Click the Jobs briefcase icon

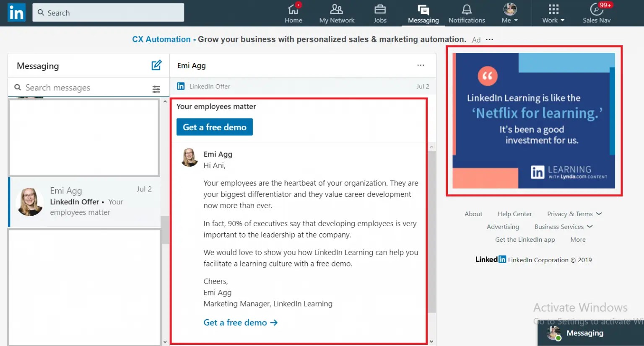pos(380,10)
